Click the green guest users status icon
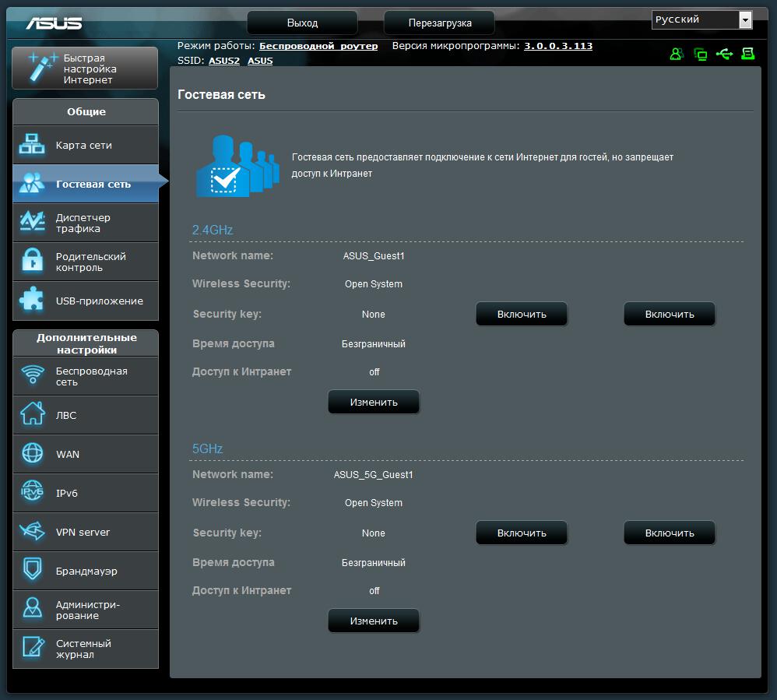This screenshot has width=777, height=700. pos(677,54)
